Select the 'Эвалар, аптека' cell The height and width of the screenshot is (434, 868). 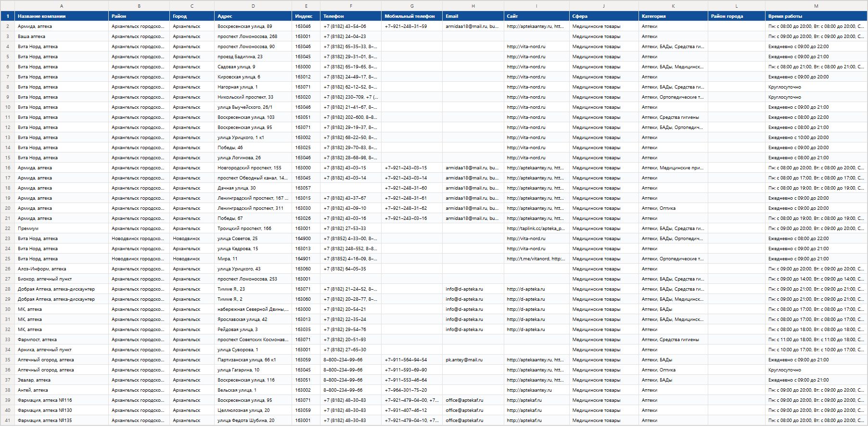62,380
